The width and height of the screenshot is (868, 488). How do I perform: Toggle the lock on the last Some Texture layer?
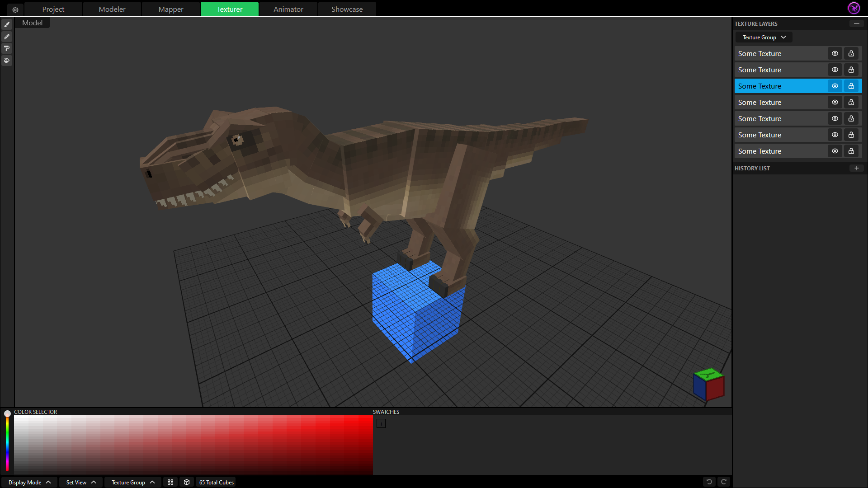point(851,151)
